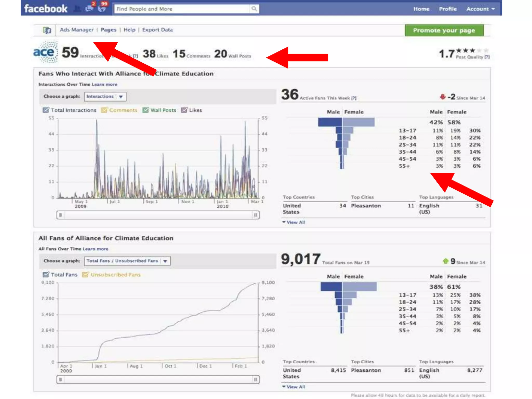Image resolution: width=532 pixels, height=399 pixels.
Task: Click the 9,017 Total Fans figure
Action: point(301,259)
